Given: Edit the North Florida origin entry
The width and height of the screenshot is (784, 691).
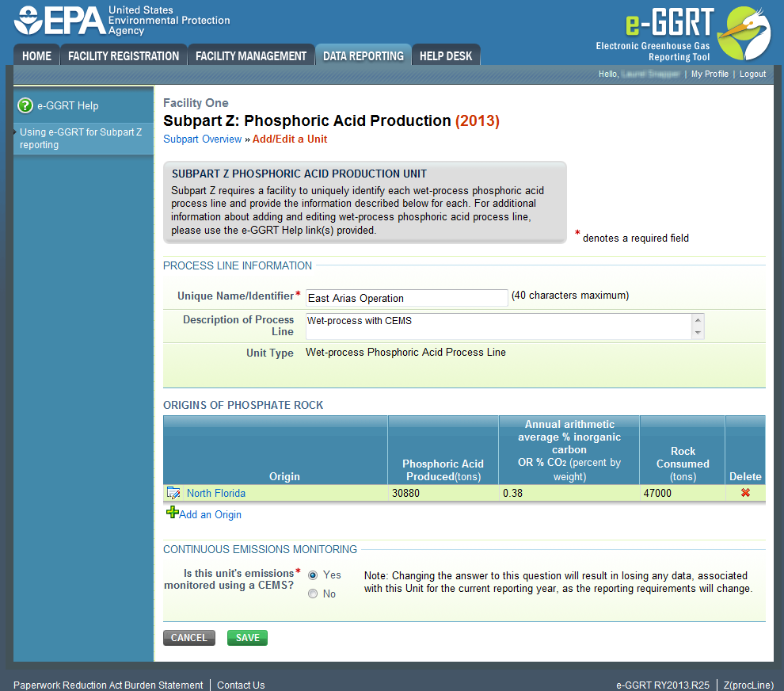Looking at the screenshot, I should 173,492.
